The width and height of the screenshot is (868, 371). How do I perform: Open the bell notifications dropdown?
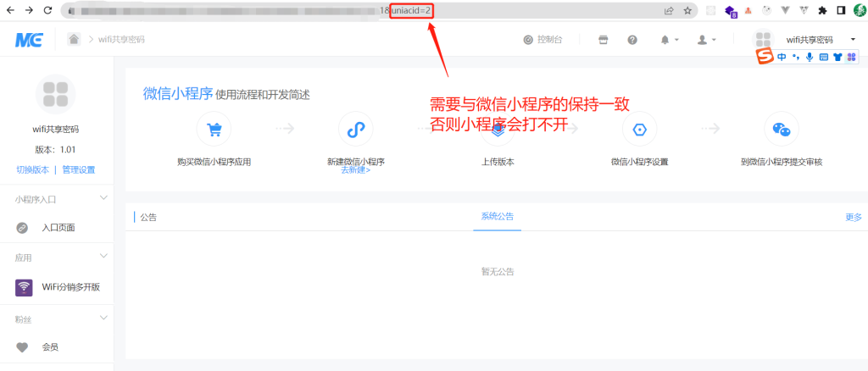(x=670, y=40)
